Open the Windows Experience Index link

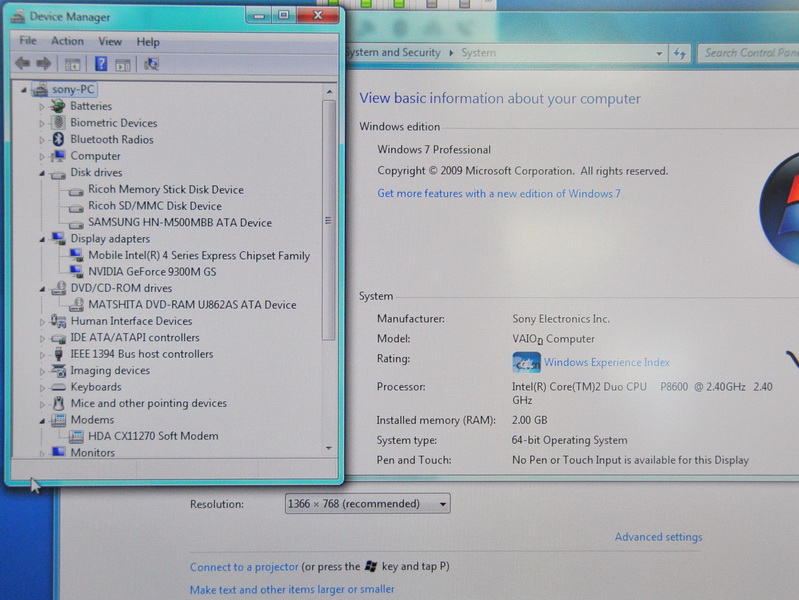pos(606,362)
